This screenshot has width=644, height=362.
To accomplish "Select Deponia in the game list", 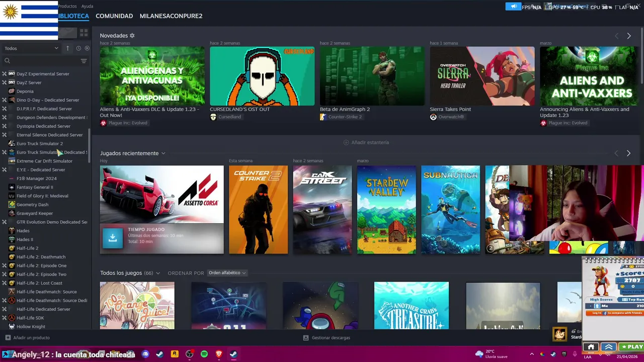I will [x=25, y=92].
